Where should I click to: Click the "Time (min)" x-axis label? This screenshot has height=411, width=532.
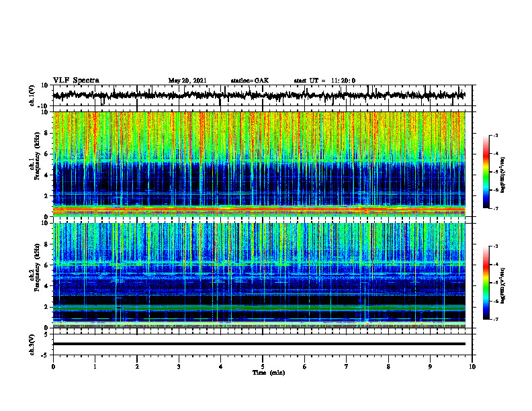[x=269, y=373]
